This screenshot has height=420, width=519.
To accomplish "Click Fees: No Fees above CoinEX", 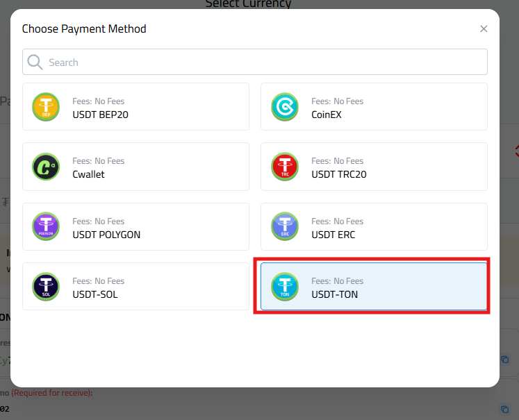I will pos(337,101).
